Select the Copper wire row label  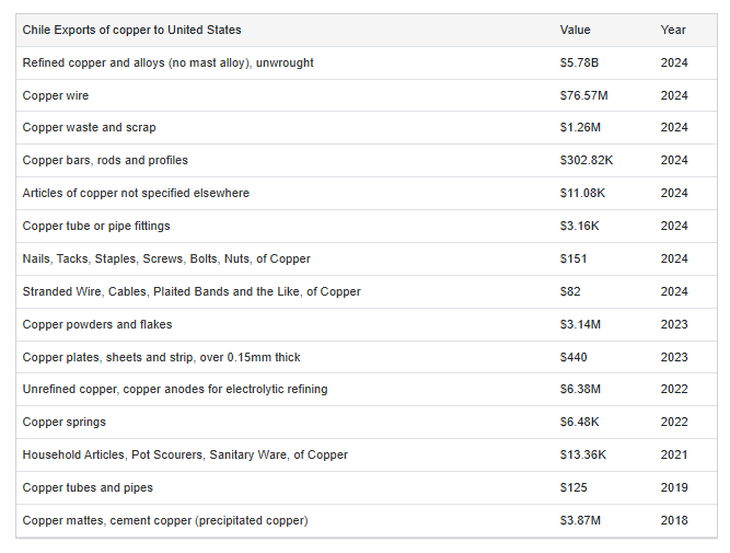[x=56, y=96]
